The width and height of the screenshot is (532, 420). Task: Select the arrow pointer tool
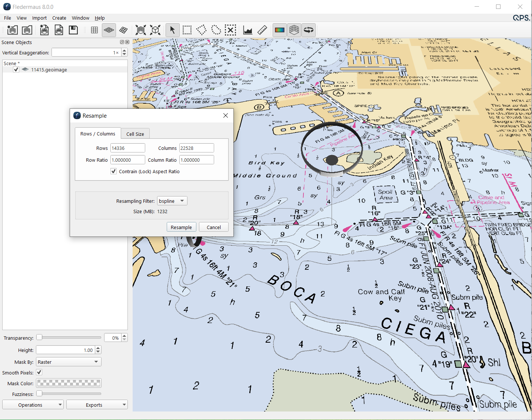172,30
